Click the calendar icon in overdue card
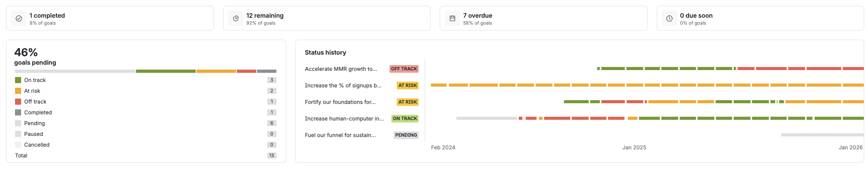 click(x=452, y=18)
